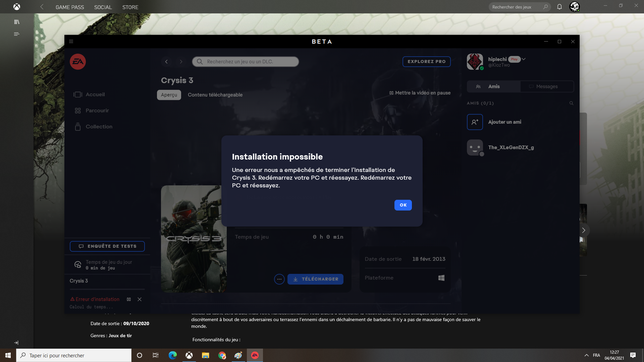Image resolution: width=644 pixels, height=362 pixels.
Task: Pause the Crysis 3 download queue item
Action: 129,299
